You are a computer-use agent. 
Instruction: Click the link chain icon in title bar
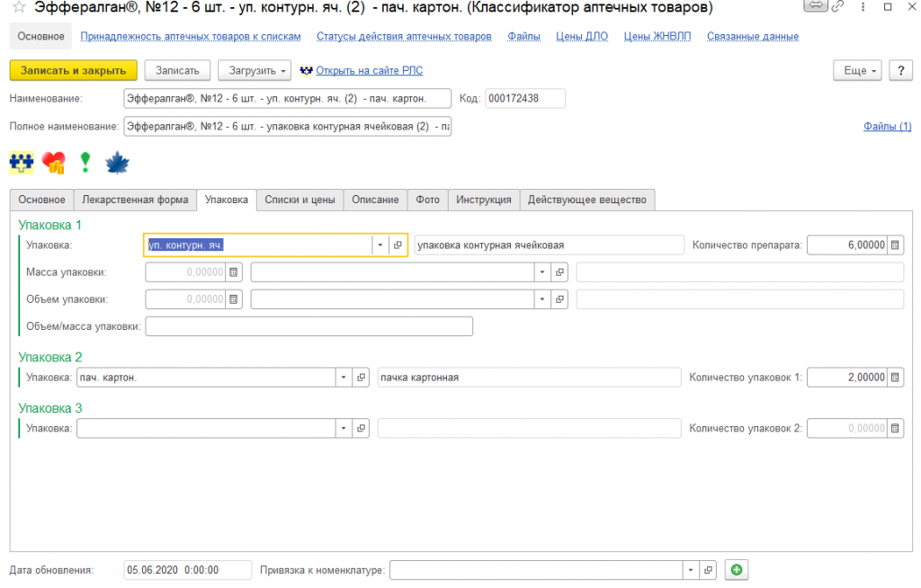click(x=838, y=6)
